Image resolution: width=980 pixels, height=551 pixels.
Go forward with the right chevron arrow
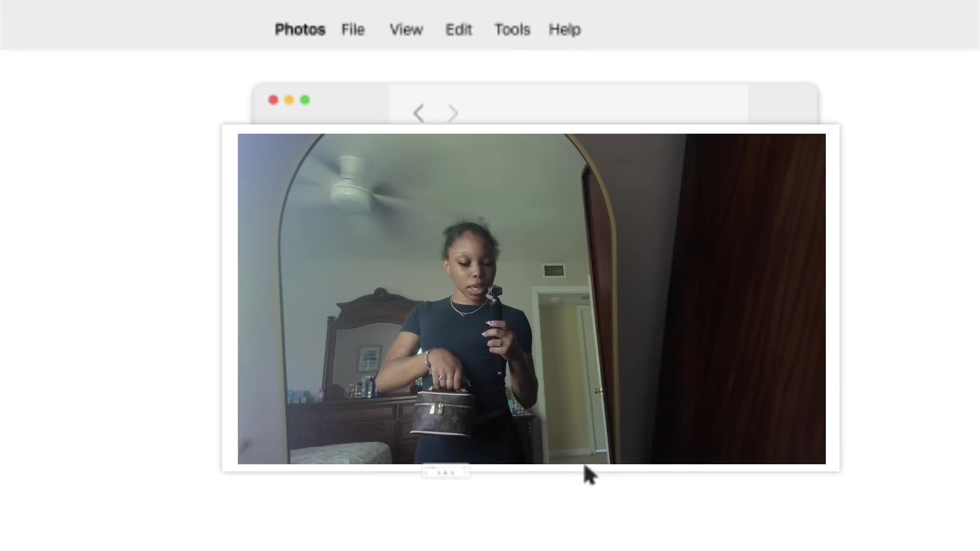(453, 113)
